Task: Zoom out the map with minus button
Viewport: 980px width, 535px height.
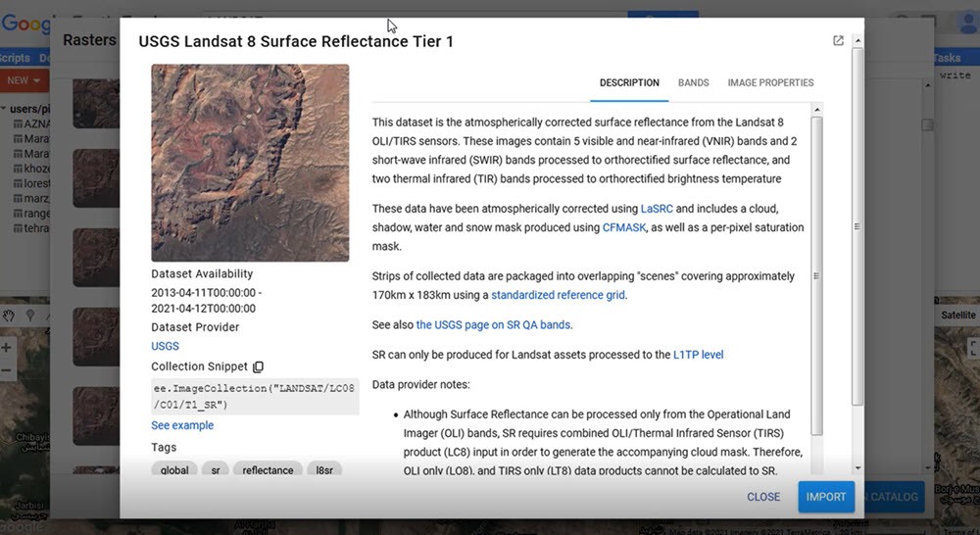Action: (7, 370)
